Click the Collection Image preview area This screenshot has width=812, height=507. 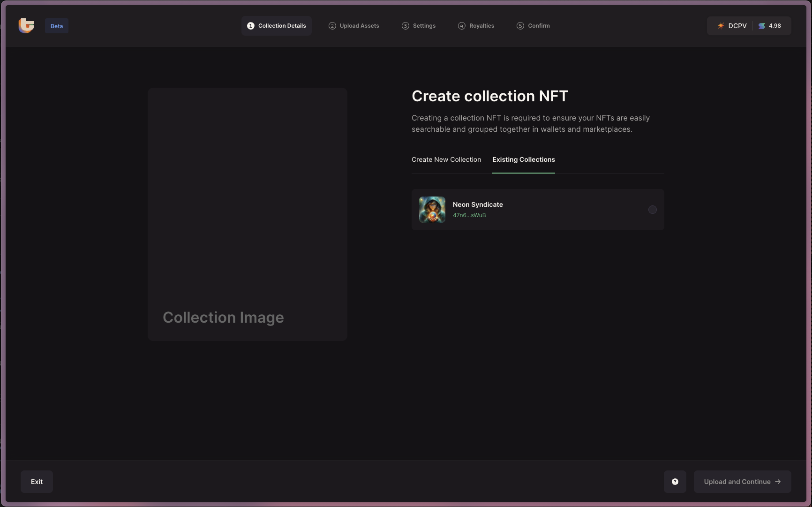tap(248, 214)
